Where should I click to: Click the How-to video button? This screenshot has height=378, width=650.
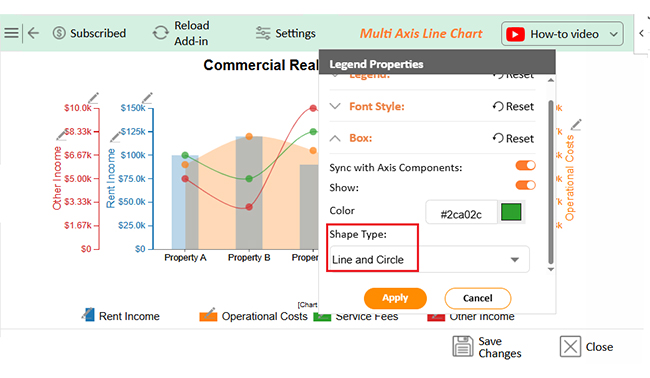562,34
